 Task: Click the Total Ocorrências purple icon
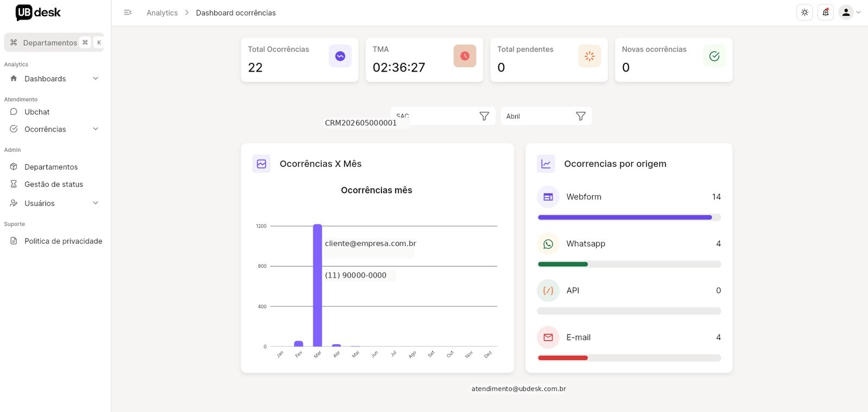(x=340, y=56)
